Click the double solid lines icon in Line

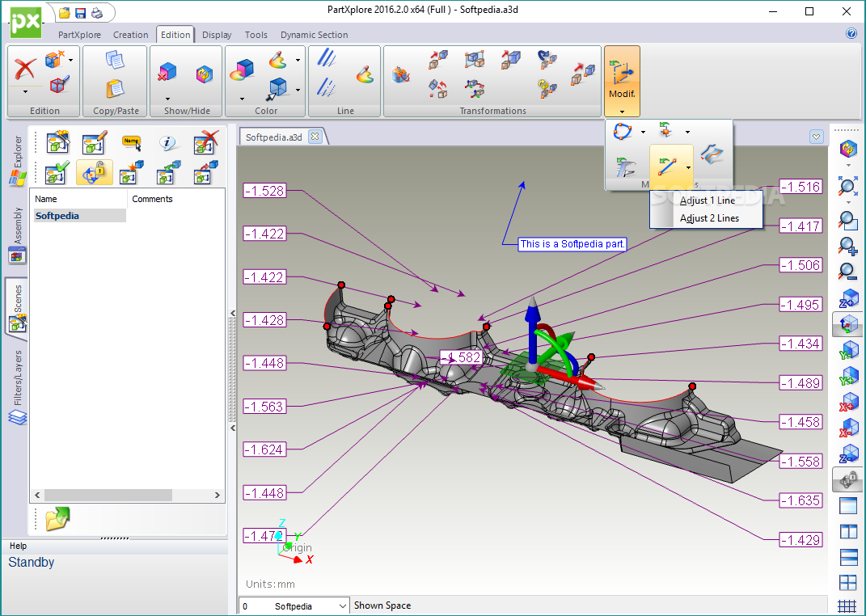coord(327,57)
